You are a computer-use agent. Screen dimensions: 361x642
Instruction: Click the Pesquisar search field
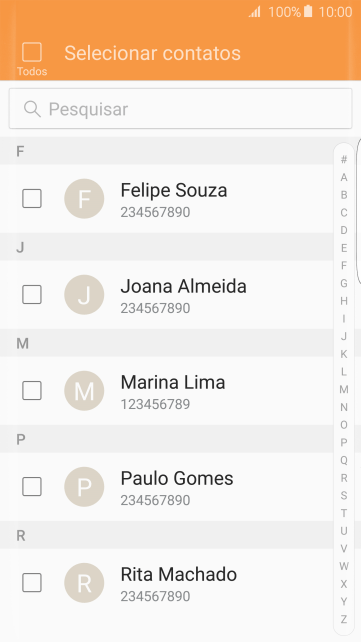(x=180, y=109)
